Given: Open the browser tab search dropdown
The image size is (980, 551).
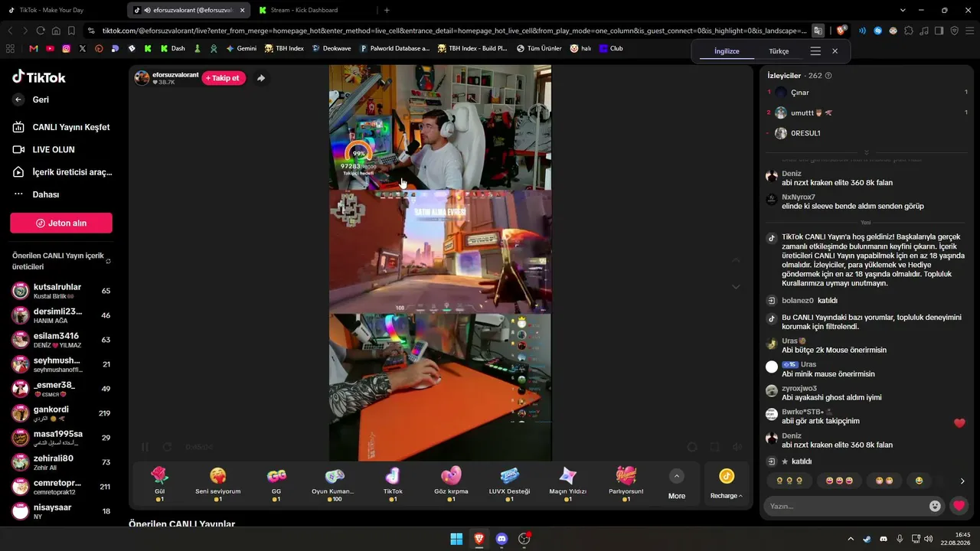Looking at the screenshot, I should (903, 10).
